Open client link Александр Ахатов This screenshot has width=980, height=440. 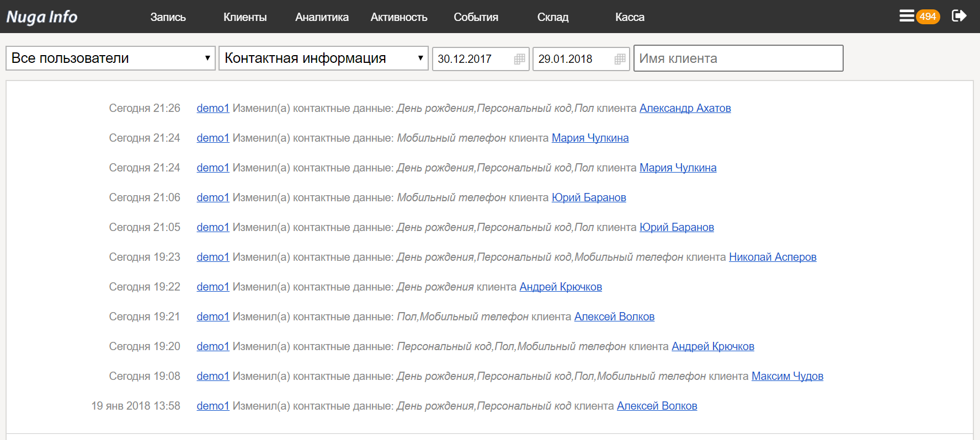click(x=685, y=108)
